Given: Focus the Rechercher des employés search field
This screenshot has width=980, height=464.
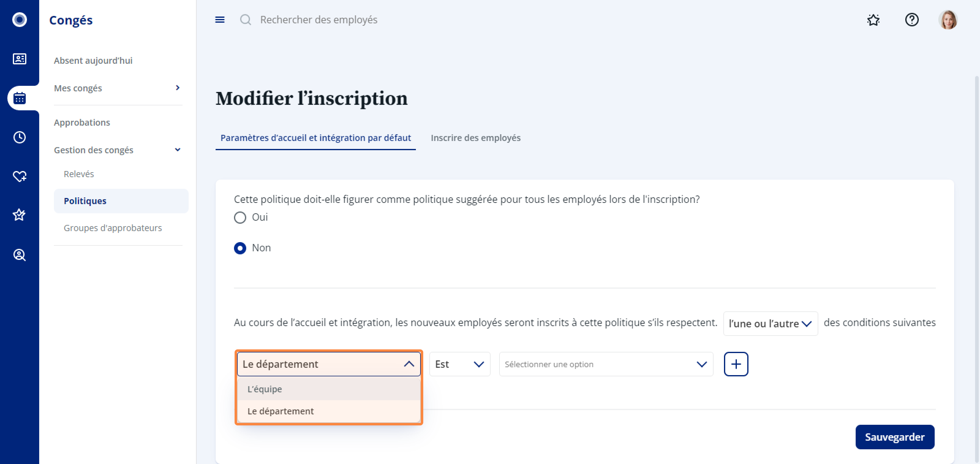Looking at the screenshot, I should (318, 20).
